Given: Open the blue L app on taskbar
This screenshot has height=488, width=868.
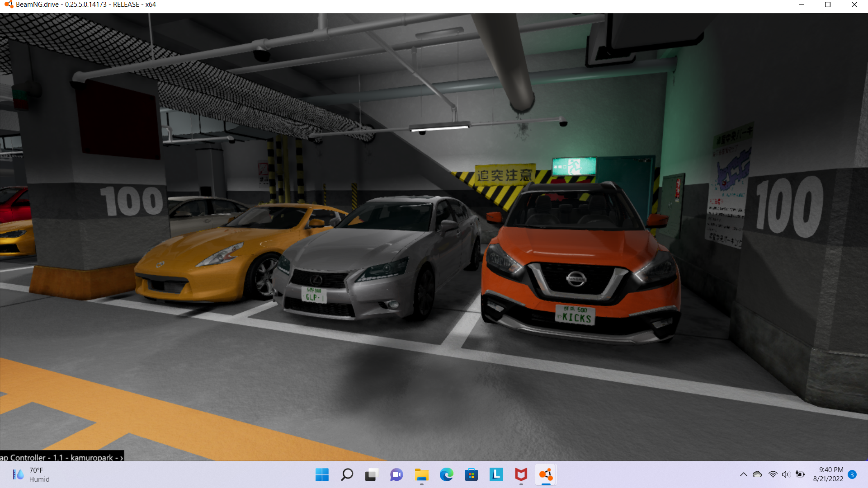Looking at the screenshot, I should (x=496, y=474).
